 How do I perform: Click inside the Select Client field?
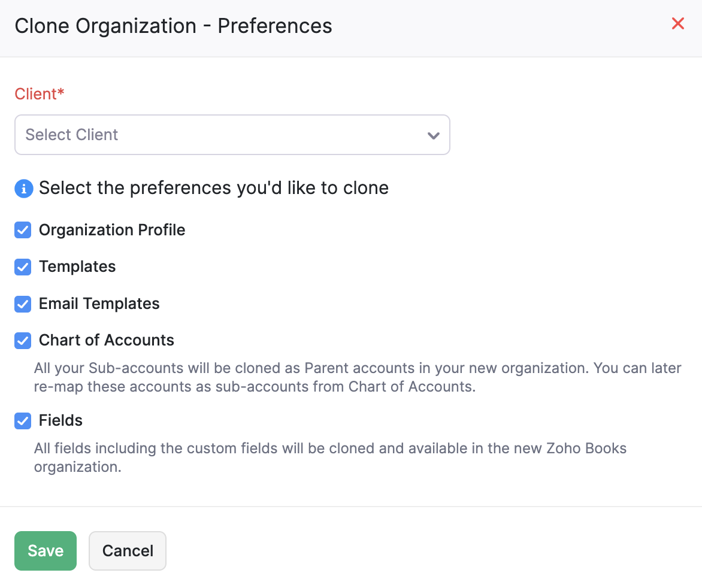coord(180,135)
